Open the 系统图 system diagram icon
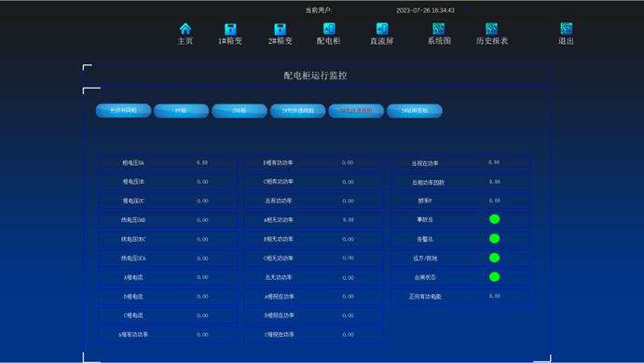Screen dimensions: 644x363 click(x=439, y=28)
